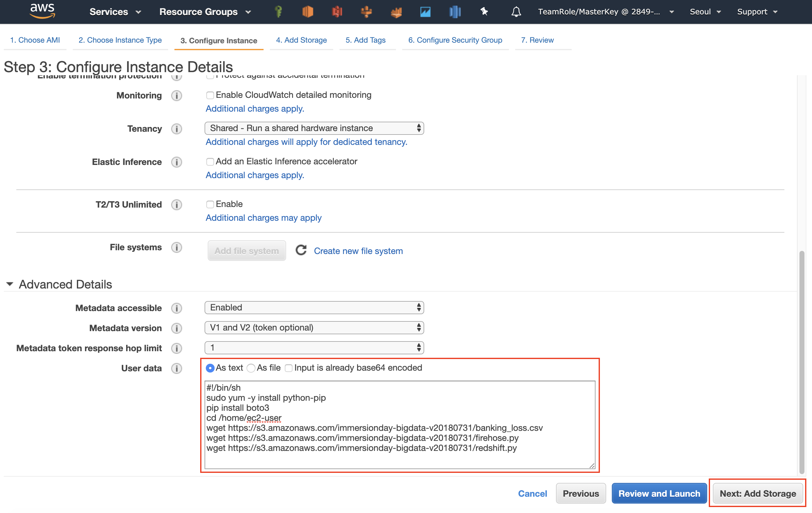Open the red S3 bucket shortcut icon
The height and width of the screenshot is (513, 812).
click(x=337, y=12)
